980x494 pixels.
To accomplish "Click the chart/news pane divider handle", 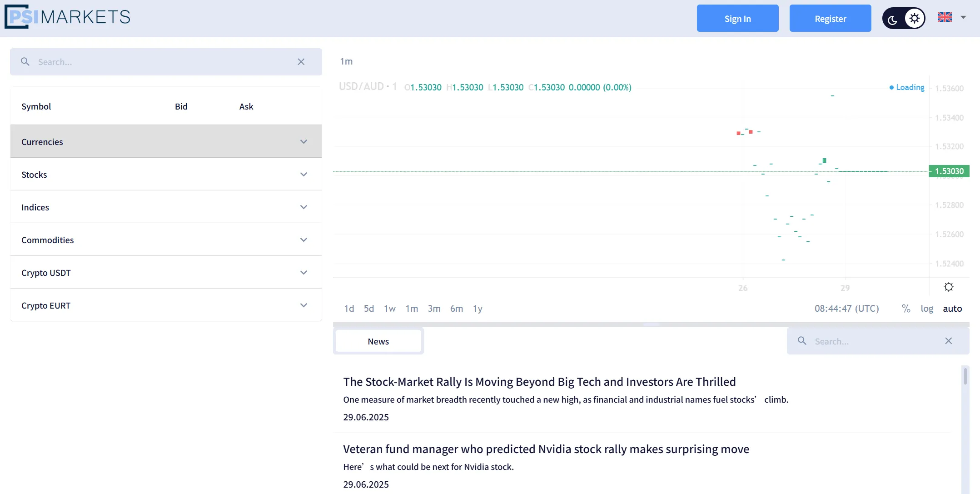I will click(652, 324).
